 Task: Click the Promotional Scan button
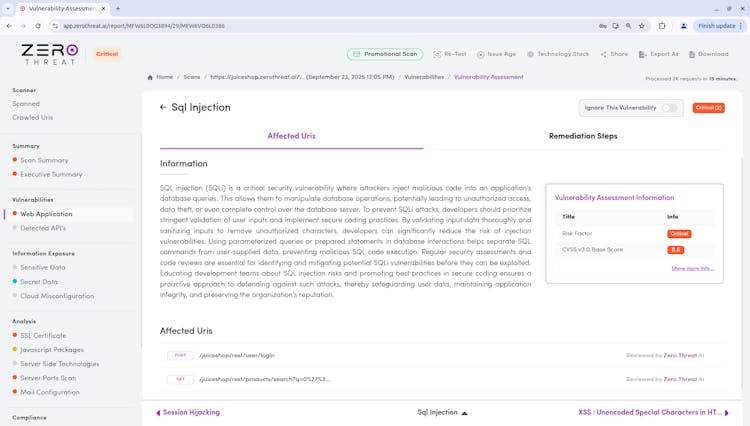[x=385, y=54]
